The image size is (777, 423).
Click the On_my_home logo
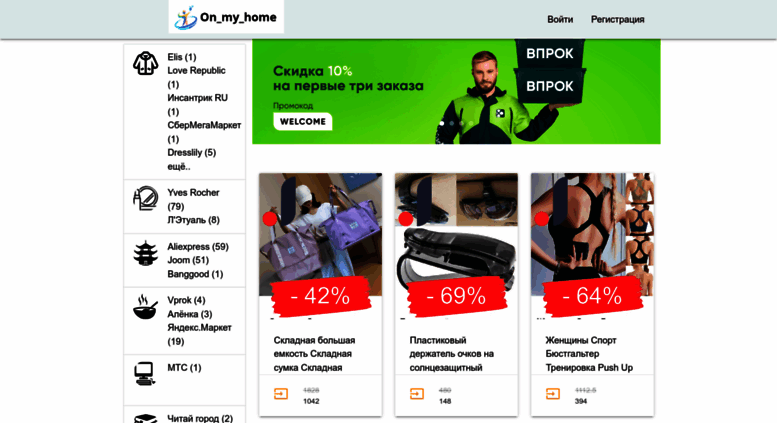tap(226, 17)
